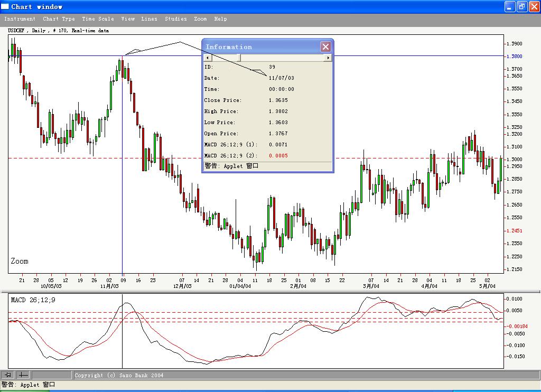
Task: Click Open Price value 1.3767
Action: pos(278,133)
